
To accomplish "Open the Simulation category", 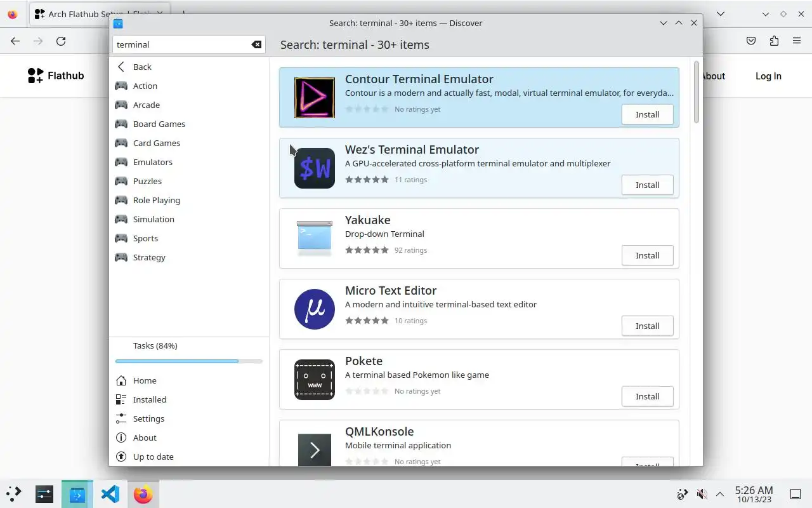I will pos(189,219).
